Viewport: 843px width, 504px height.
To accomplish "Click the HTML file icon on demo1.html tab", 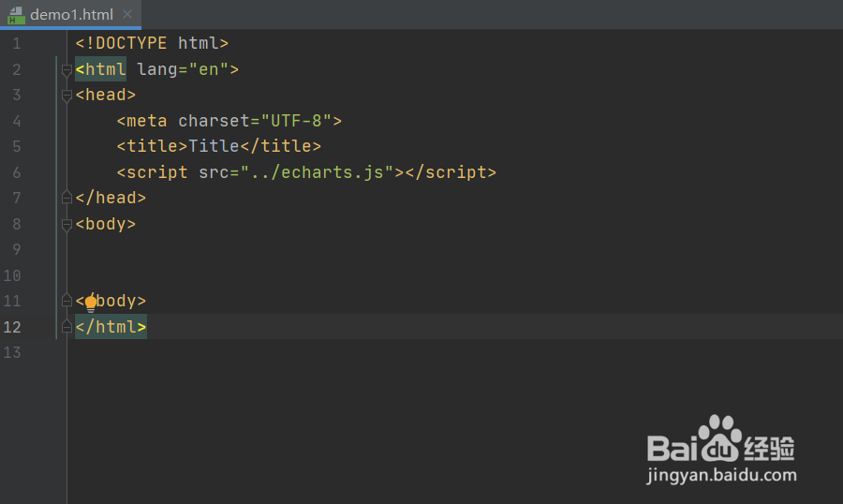I will coord(16,15).
